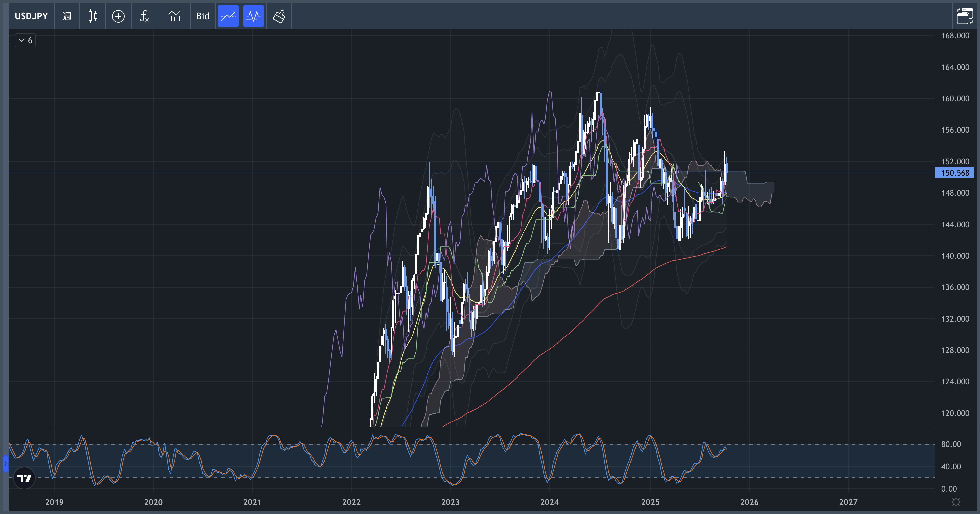The height and width of the screenshot is (514, 980).
Task: Toggle the blue pulse oscillator button
Action: coord(253,16)
